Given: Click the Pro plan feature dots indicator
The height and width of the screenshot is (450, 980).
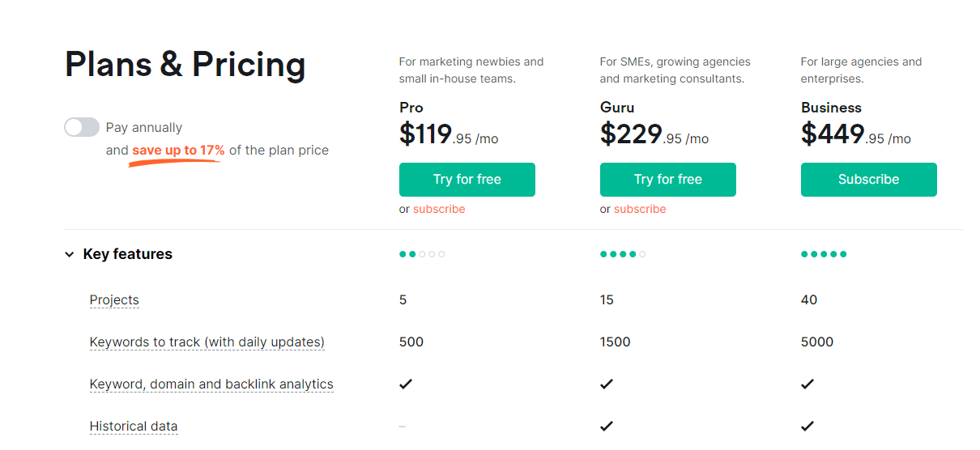Looking at the screenshot, I should click(x=422, y=254).
